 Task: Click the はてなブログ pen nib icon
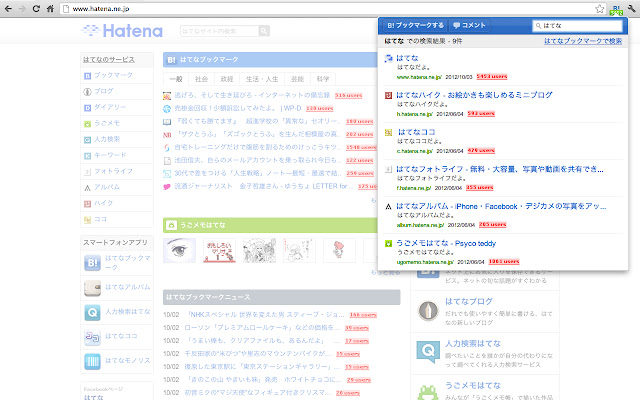click(428, 310)
